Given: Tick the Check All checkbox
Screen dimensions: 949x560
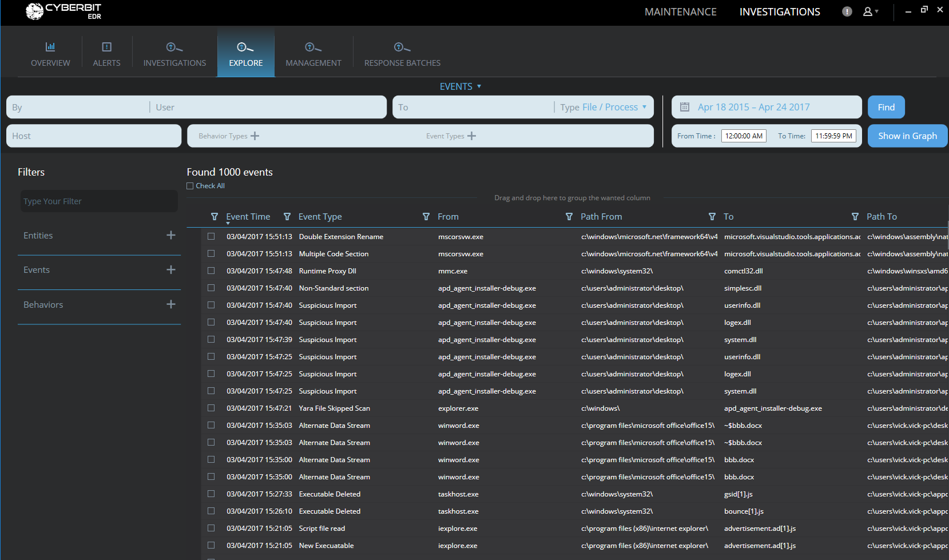Looking at the screenshot, I should tap(190, 186).
